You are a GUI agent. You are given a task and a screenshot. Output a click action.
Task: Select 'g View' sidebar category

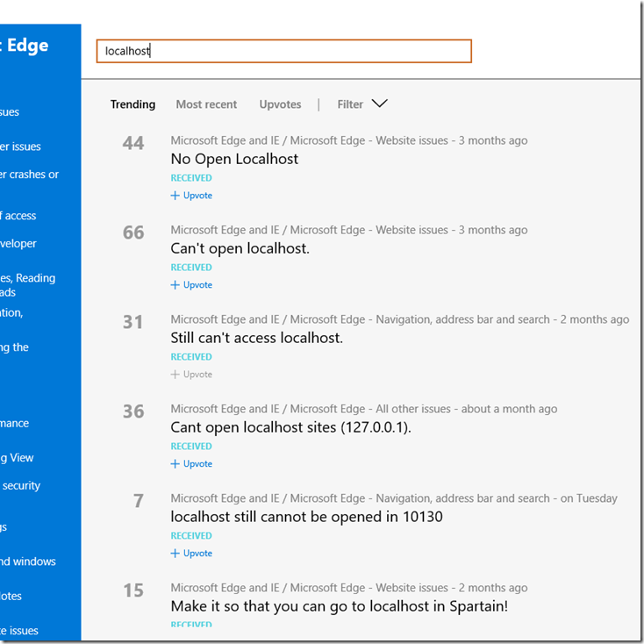tap(17, 458)
